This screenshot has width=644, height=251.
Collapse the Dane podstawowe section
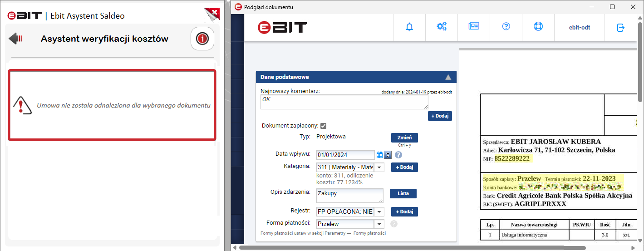448,77
